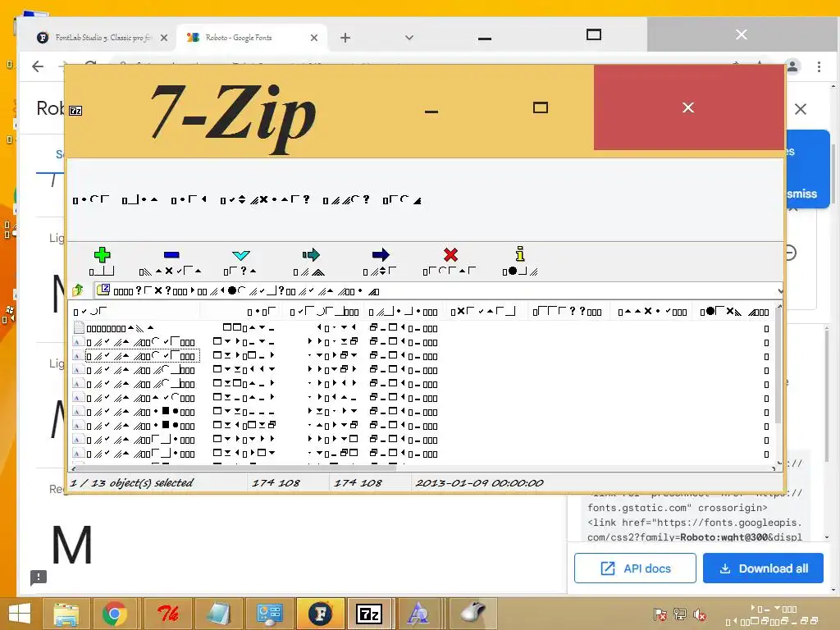Select the Roboto - Google Fonts Chrome tab
840x630 pixels.
[x=241, y=38]
